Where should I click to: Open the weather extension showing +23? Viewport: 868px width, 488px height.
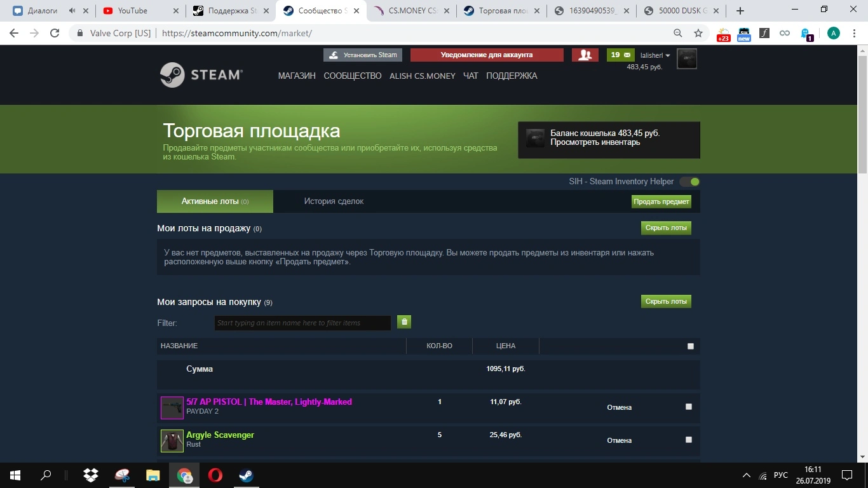coord(723,34)
